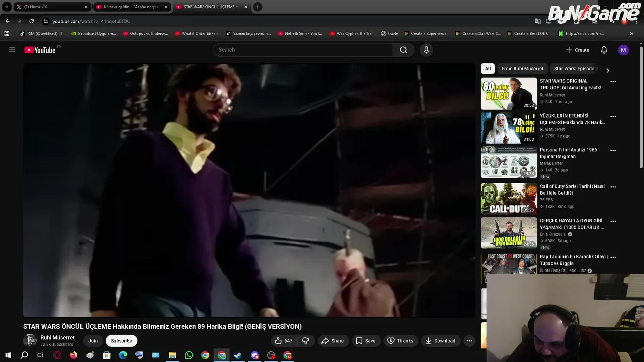Screen dimensions: 644x362
Task: Open the travle bookmark
Action: tap(389, 34)
